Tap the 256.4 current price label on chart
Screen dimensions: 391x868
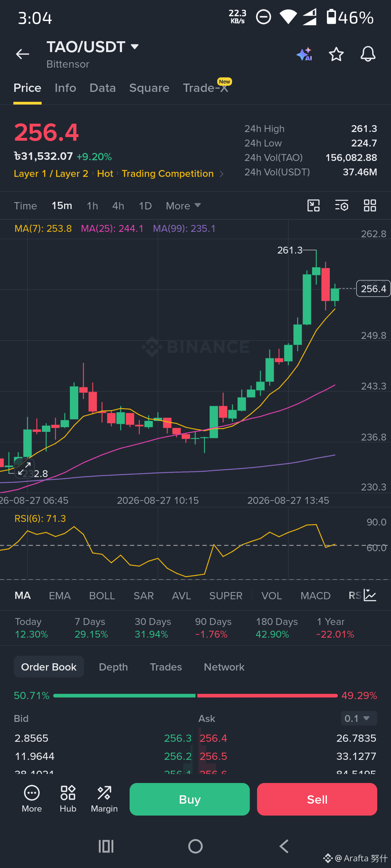click(x=373, y=289)
